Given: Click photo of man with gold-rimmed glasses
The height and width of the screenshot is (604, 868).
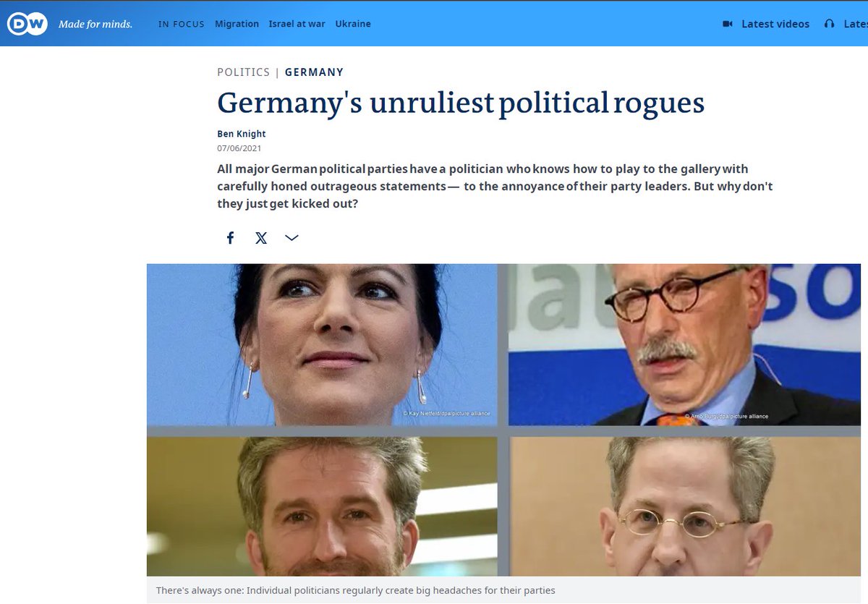Looking at the screenshot, I should [x=684, y=506].
